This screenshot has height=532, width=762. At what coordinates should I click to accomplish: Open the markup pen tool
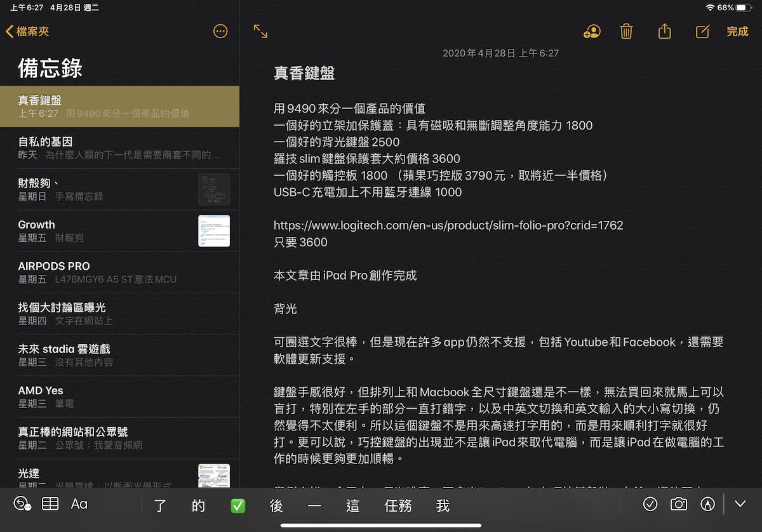point(707,504)
